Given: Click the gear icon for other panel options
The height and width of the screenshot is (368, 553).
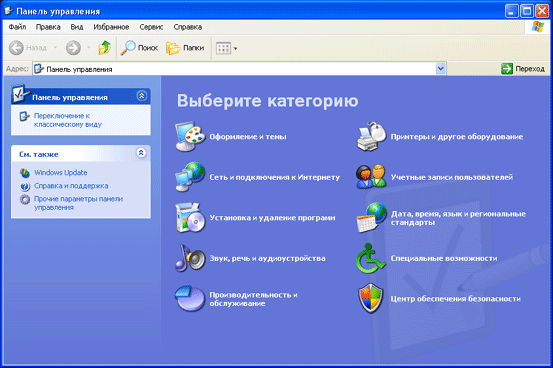Looking at the screenshot, I should click(25, 200).
